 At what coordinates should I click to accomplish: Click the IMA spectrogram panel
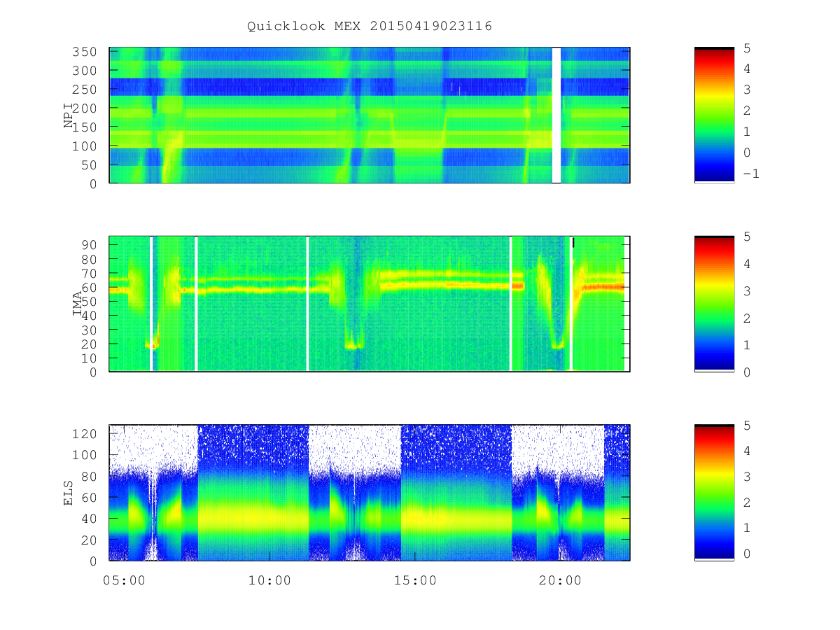(370, 304)
